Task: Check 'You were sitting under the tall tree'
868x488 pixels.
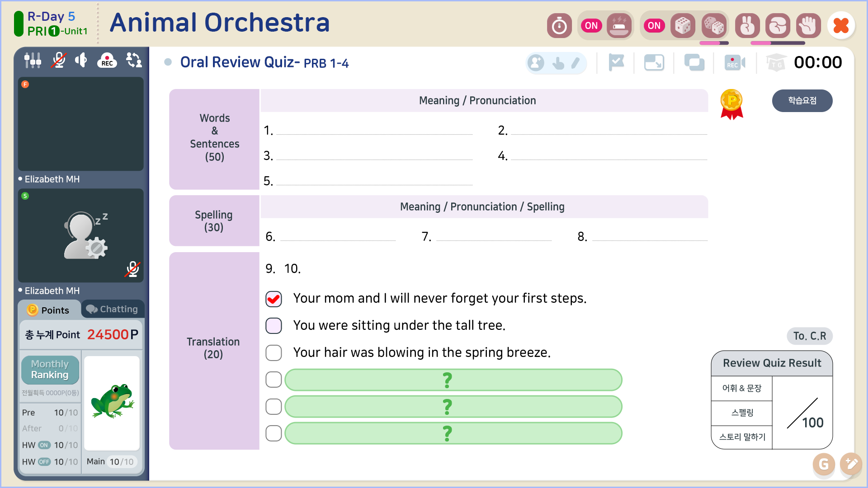Action: click(274, 326)
